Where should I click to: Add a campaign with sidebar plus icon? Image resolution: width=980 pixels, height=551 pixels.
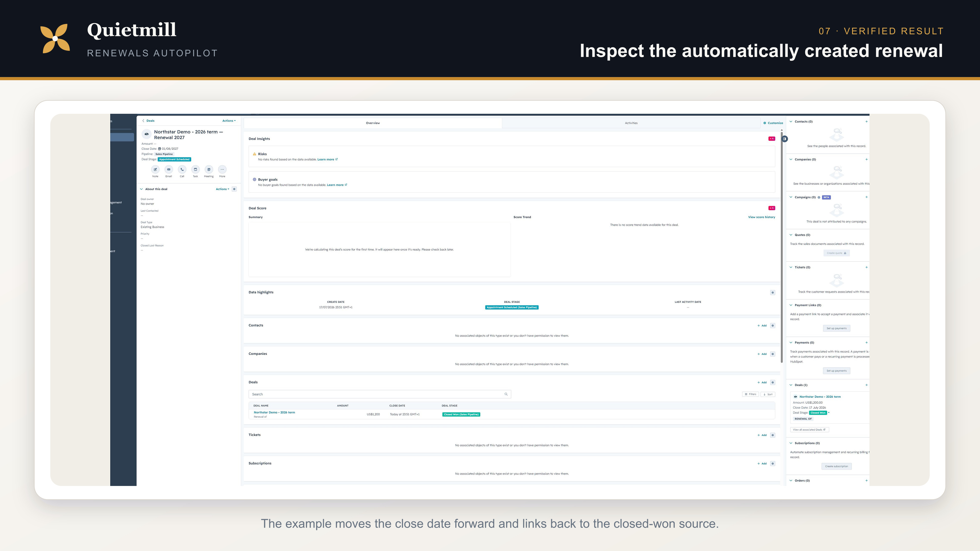pos(867,197)
